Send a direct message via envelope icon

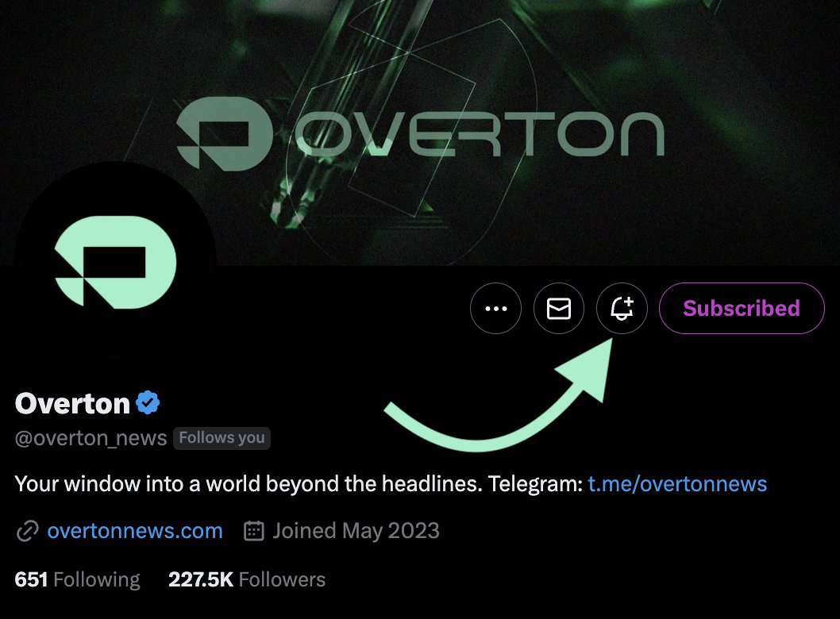tap(559, 309)
